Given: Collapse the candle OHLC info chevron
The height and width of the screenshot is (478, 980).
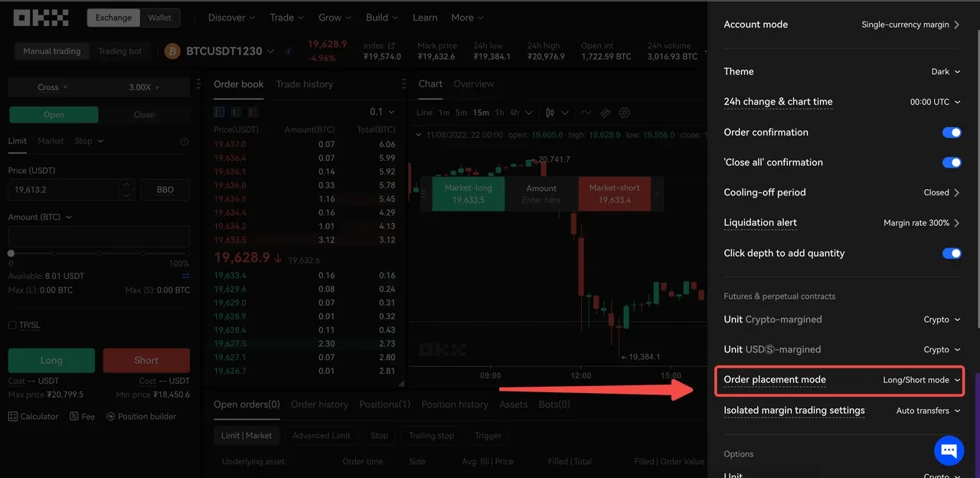Looking at the screenshot, I should [x=418, y=135].
